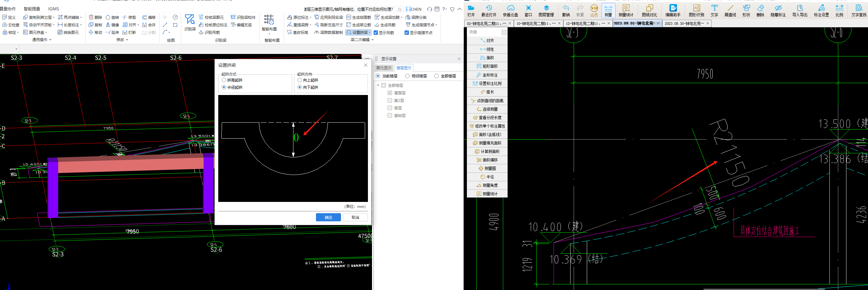Click the 删除 delete tool
This screenshot has width=868, height=290.
[96, 17]
